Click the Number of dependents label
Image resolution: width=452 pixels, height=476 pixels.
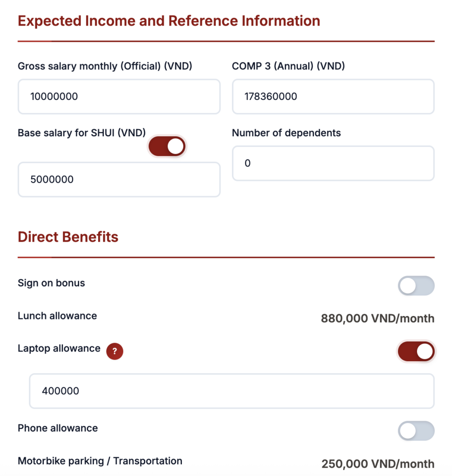click(x=286, y=133)
